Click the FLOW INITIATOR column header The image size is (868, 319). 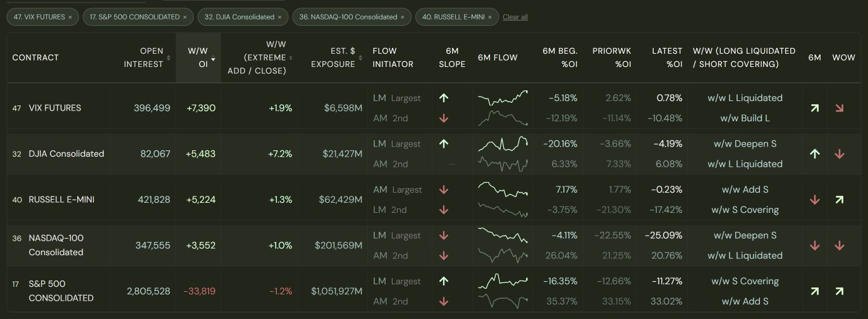pyautogui.click(x=393, y=57)
